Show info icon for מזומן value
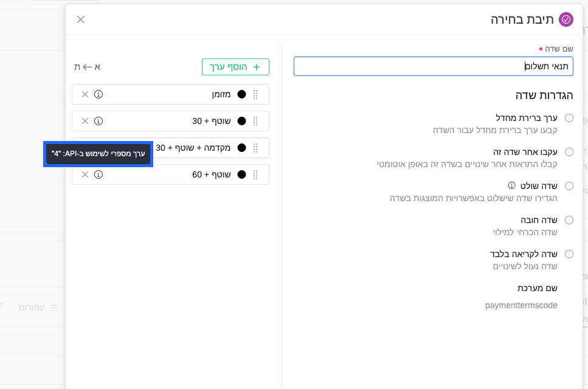The height and width of the screenshot is (389, 588). [99, 94]
